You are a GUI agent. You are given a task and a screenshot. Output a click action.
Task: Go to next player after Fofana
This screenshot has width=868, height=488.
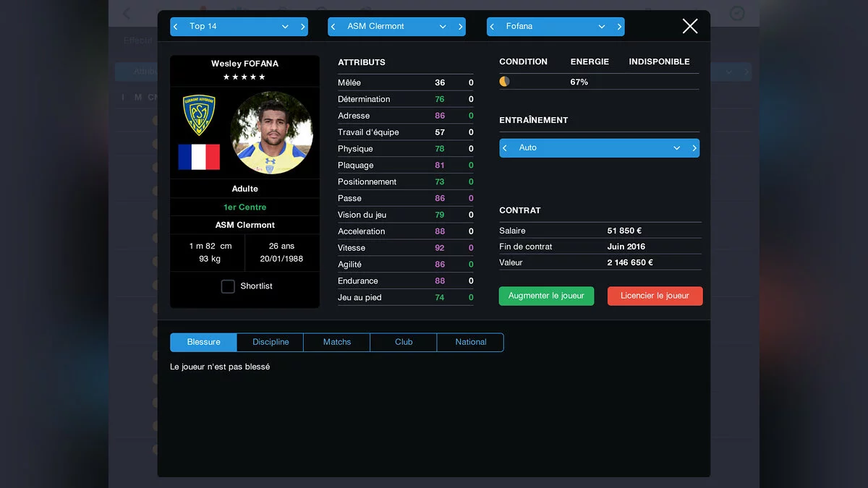(619, 27)
